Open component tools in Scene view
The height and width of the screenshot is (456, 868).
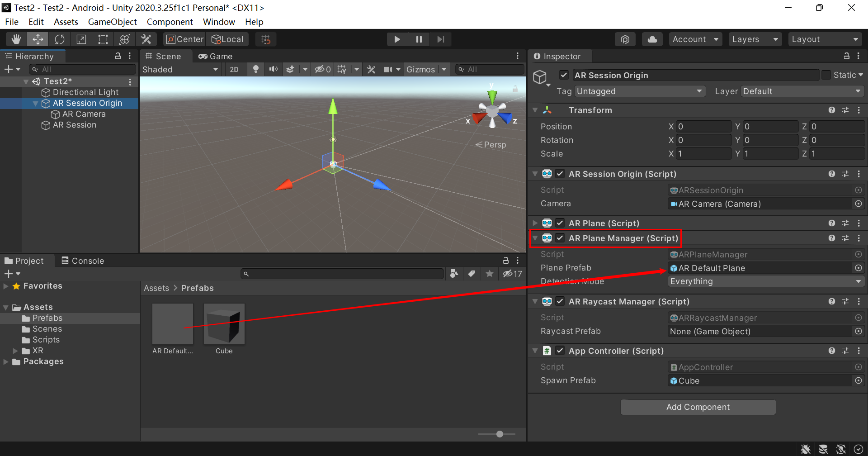[x=371, y=69]
